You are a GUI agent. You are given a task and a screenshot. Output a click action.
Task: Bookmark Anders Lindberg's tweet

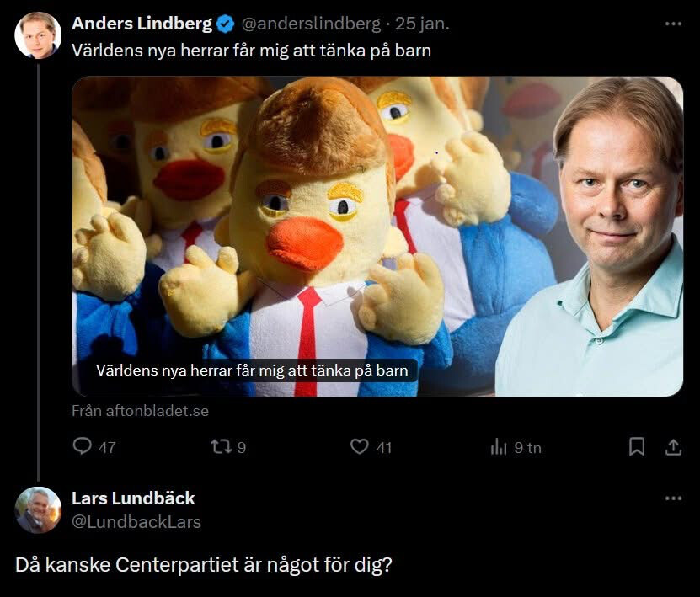click(637, 446)
